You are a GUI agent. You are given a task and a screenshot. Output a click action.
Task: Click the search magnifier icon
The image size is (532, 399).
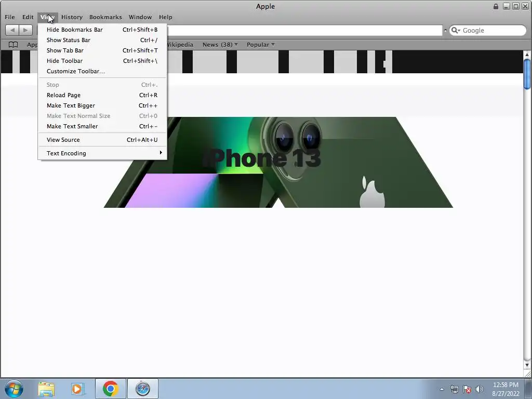point(455,30)
